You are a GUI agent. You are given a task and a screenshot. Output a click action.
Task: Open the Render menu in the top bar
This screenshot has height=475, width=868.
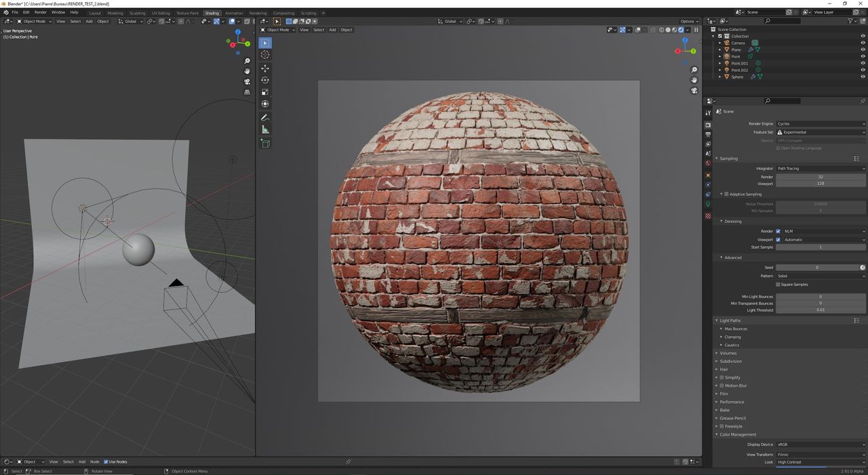coord(41,12)
